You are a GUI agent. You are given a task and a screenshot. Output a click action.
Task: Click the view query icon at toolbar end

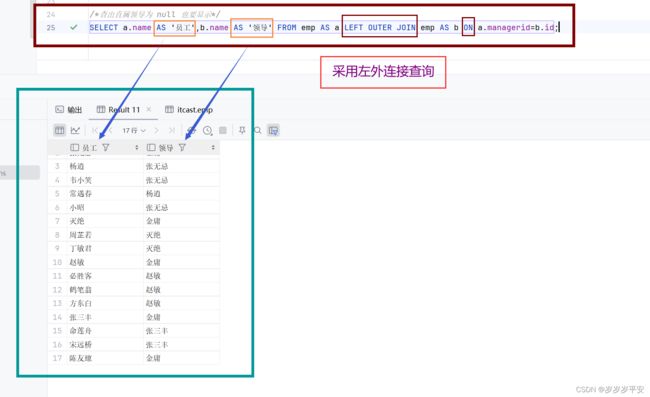point(273,131)
